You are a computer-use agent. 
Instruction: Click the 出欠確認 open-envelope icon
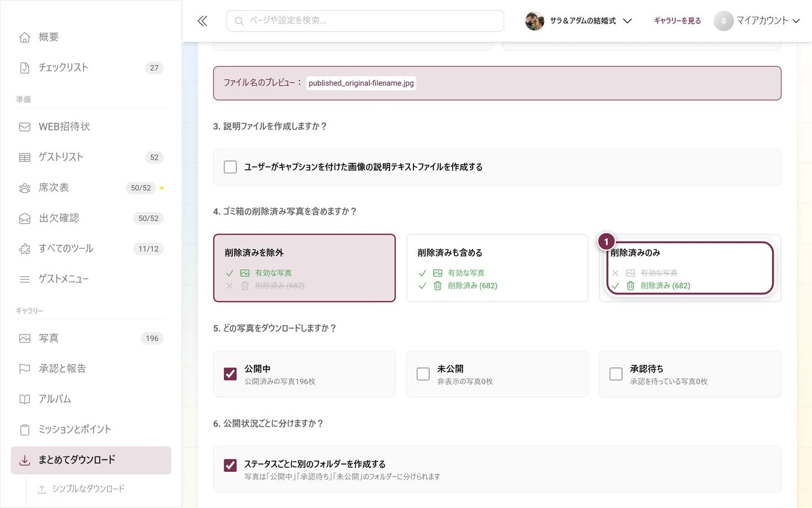coord(25,218)
